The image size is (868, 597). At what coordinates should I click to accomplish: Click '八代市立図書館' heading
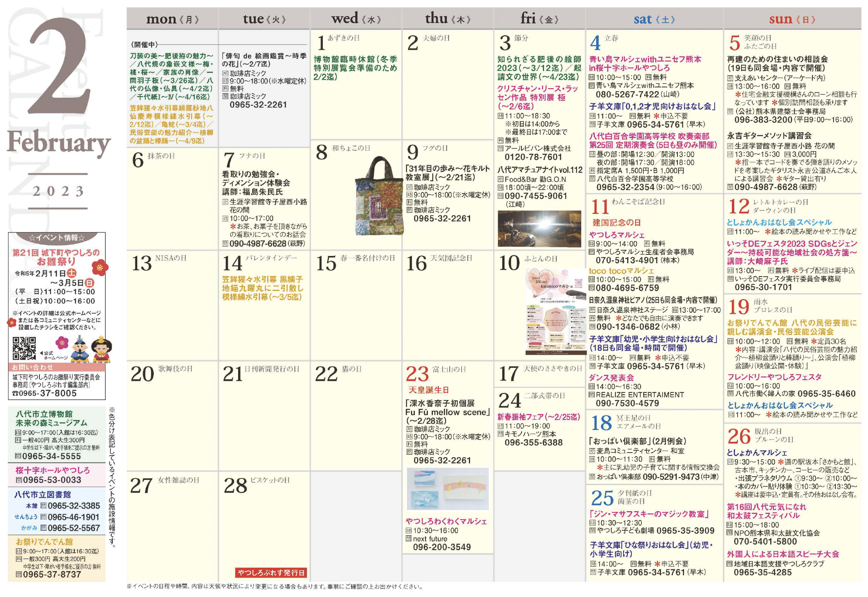[43, 495]
